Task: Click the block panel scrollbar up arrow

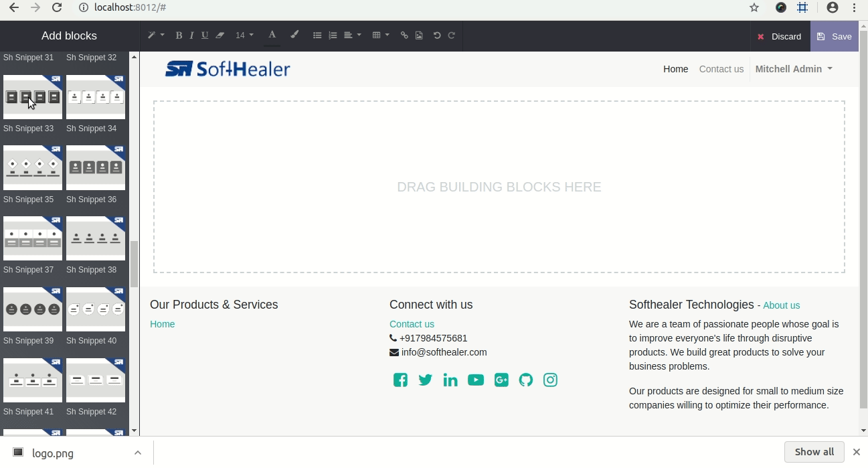Action: pyautogui.click(x=134, y=57)
